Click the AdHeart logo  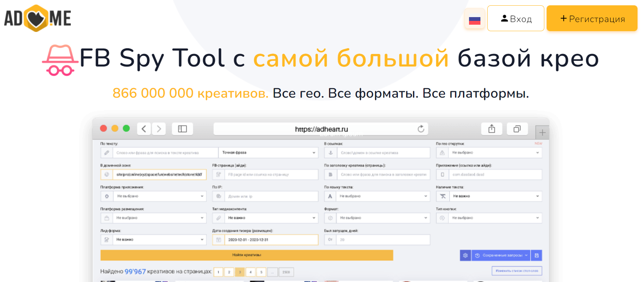[37, 18]
